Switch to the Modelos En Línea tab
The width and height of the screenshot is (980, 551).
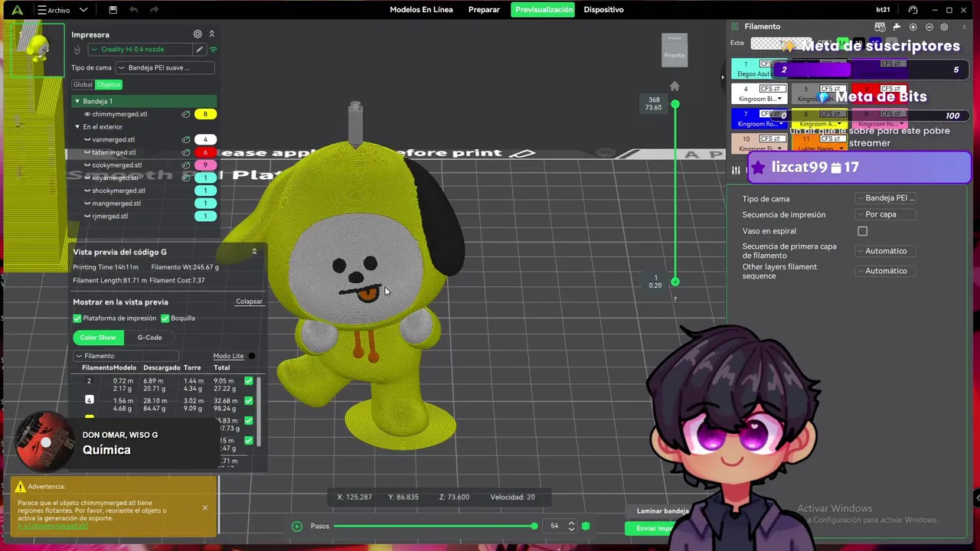click(x=421, y=10)
